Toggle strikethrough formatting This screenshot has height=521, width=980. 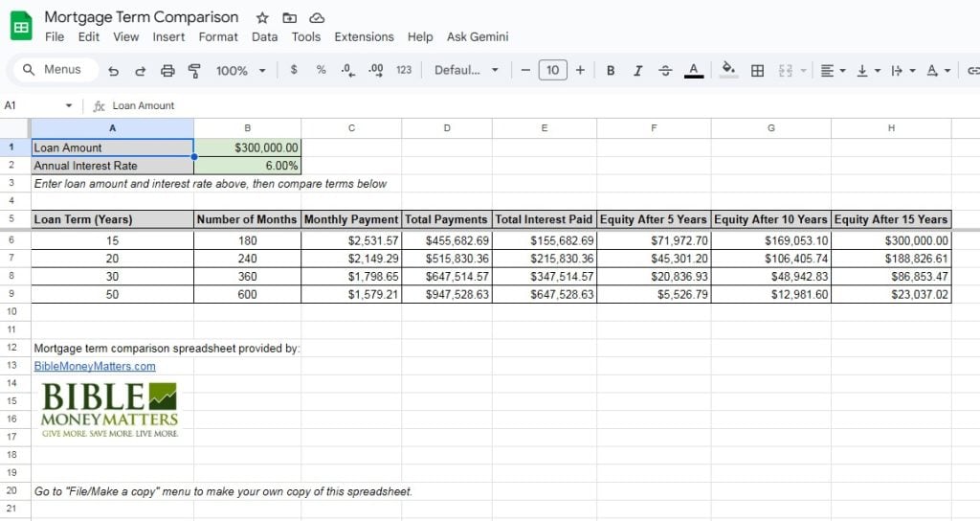[665, 71]
